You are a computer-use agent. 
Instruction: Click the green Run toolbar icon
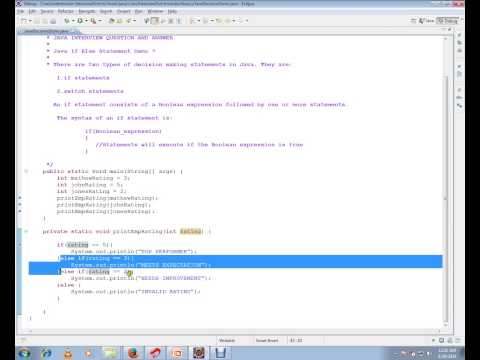(80, 21)
